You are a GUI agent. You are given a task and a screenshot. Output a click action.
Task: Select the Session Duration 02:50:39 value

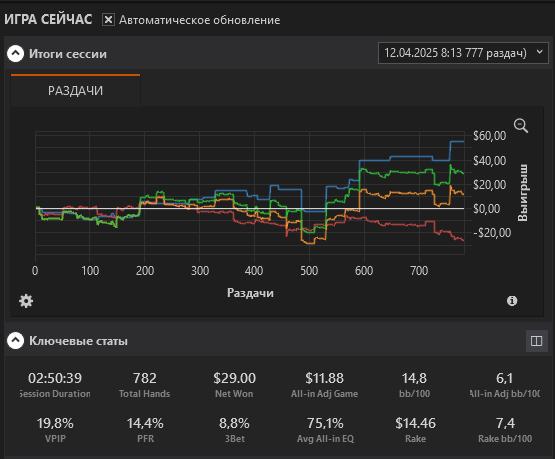click(x=55, y=378)
